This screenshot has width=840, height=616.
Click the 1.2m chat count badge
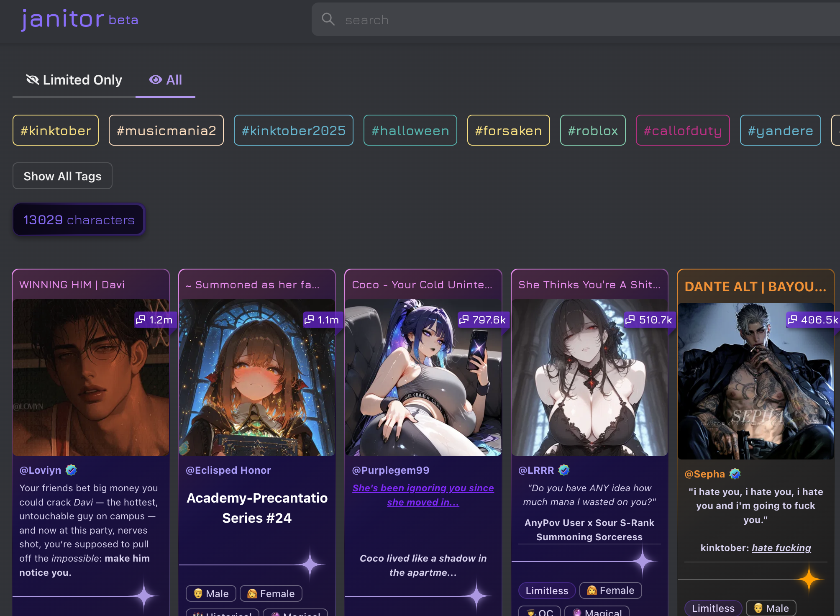[154, 320]
